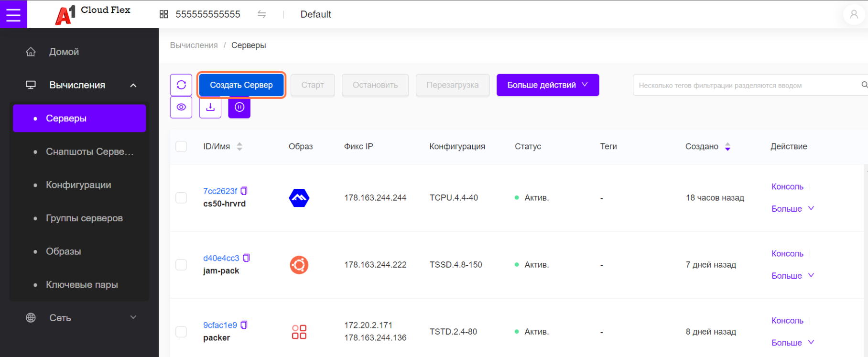Image resolution: width=868 pixels, height=357 pixels.
Task: Click the A1 Cloud Flex logo
Action: (93, 14)
